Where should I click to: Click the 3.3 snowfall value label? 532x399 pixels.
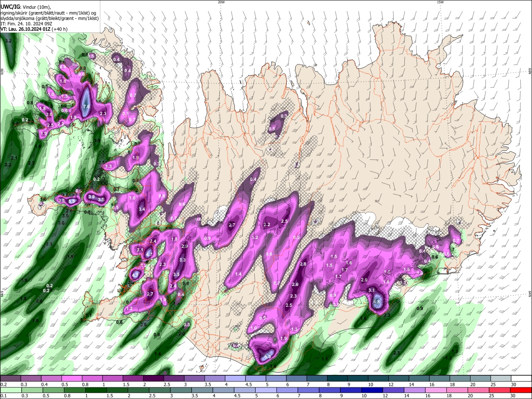[182, 260]
